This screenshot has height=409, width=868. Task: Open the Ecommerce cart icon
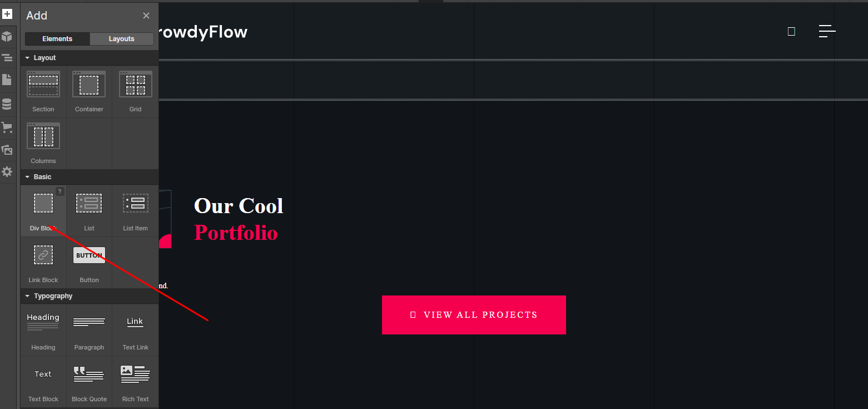tap(7, 127)
